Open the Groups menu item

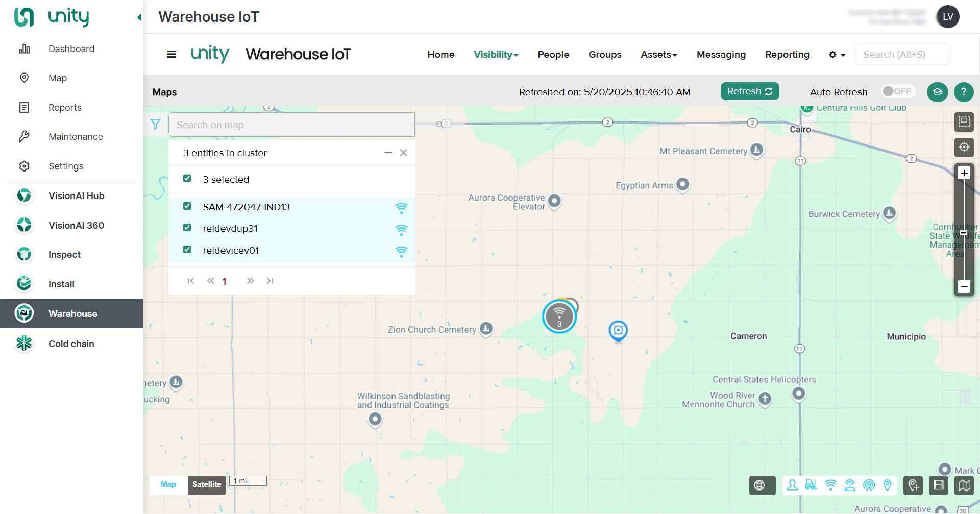[x=605, y=55]
